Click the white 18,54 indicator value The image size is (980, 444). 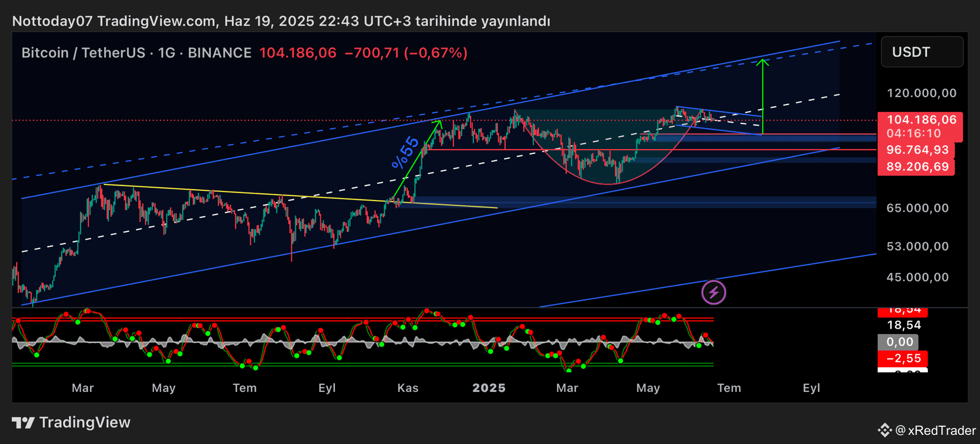pyautogui.click(x=904, y=325)
